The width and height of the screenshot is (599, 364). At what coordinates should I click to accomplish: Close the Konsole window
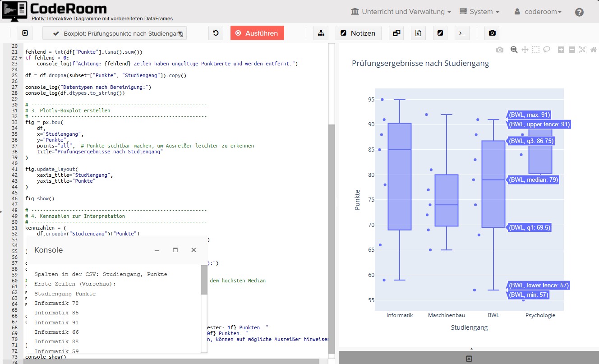point(194,250)
